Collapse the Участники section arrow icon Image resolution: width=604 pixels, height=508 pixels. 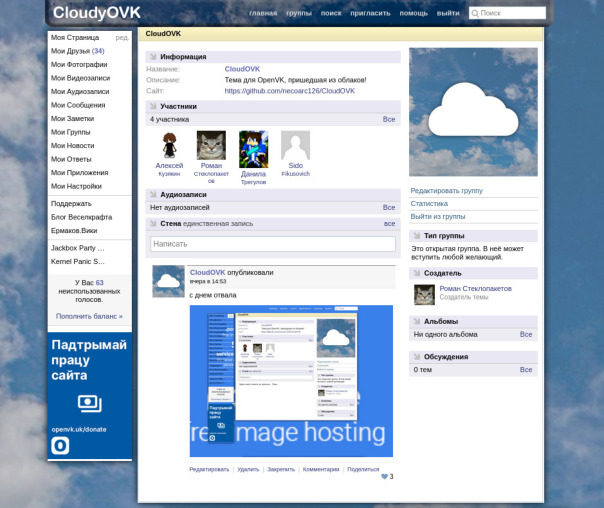point(153,106)
